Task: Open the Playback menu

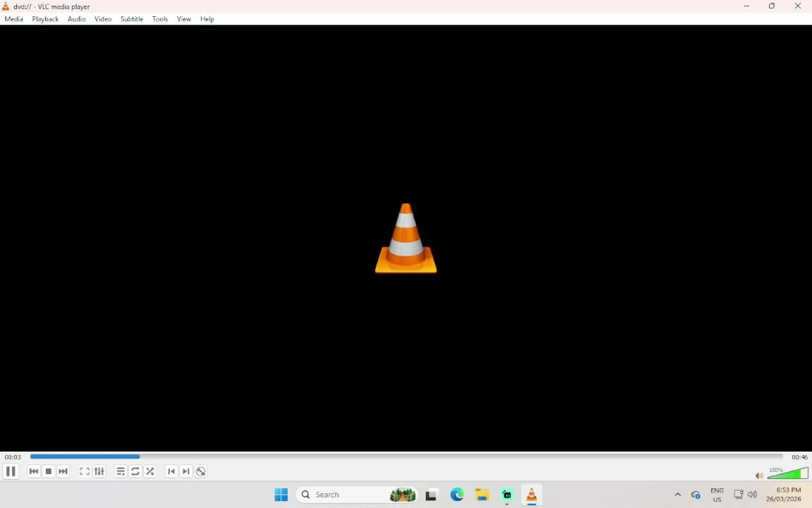Action: pyautogui.click(x=45, y=18)
